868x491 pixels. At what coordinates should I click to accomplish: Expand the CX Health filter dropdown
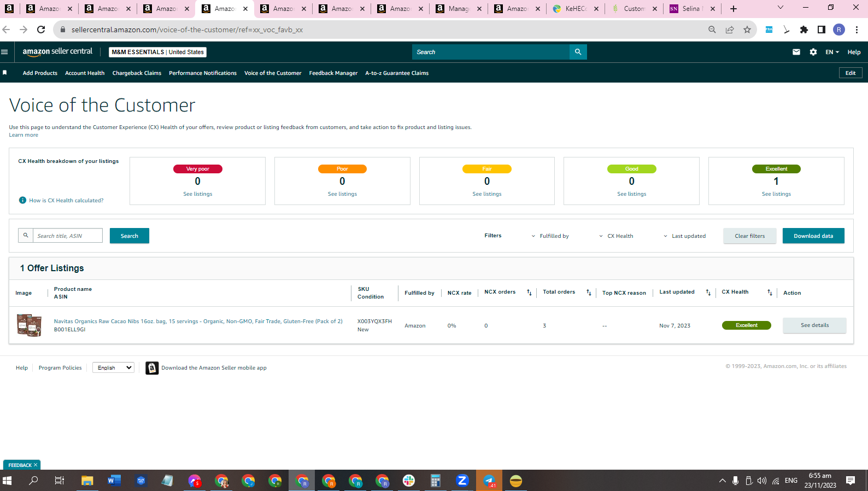(x=617, y=236)
